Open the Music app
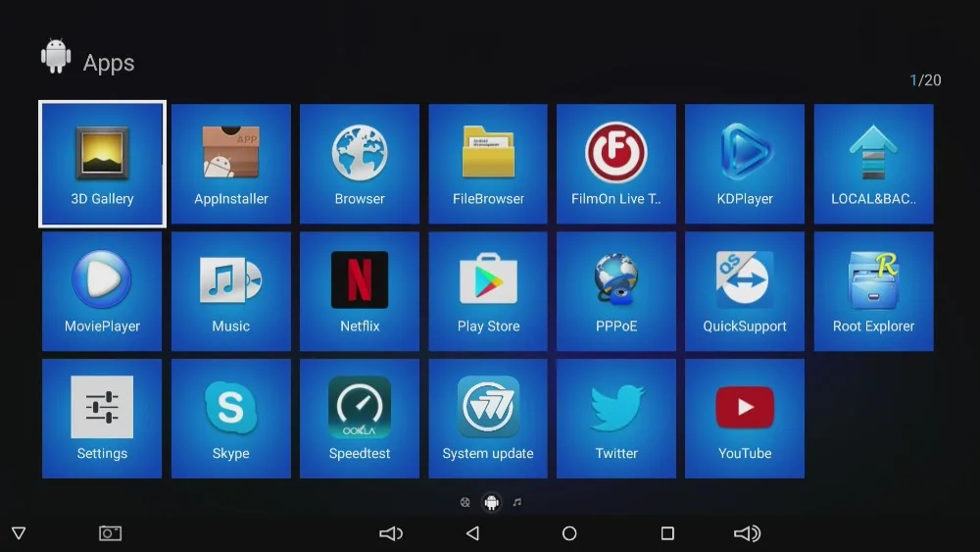 (230, 291)
